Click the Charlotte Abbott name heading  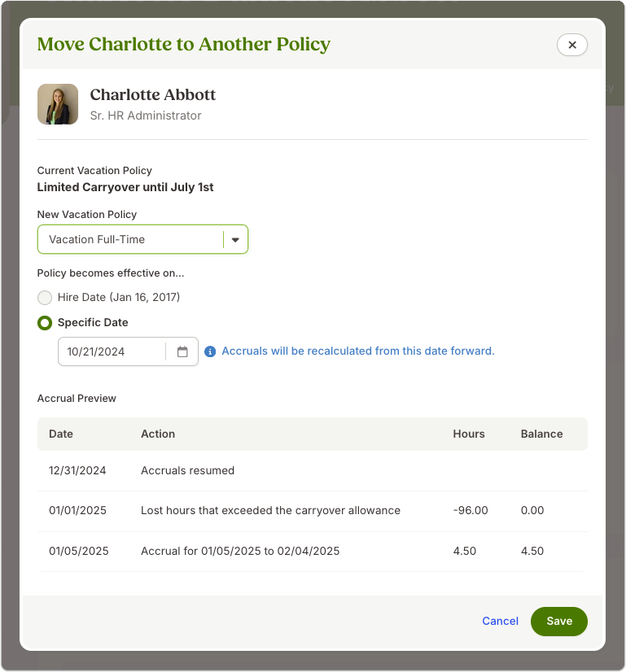[x=153, y=94]
